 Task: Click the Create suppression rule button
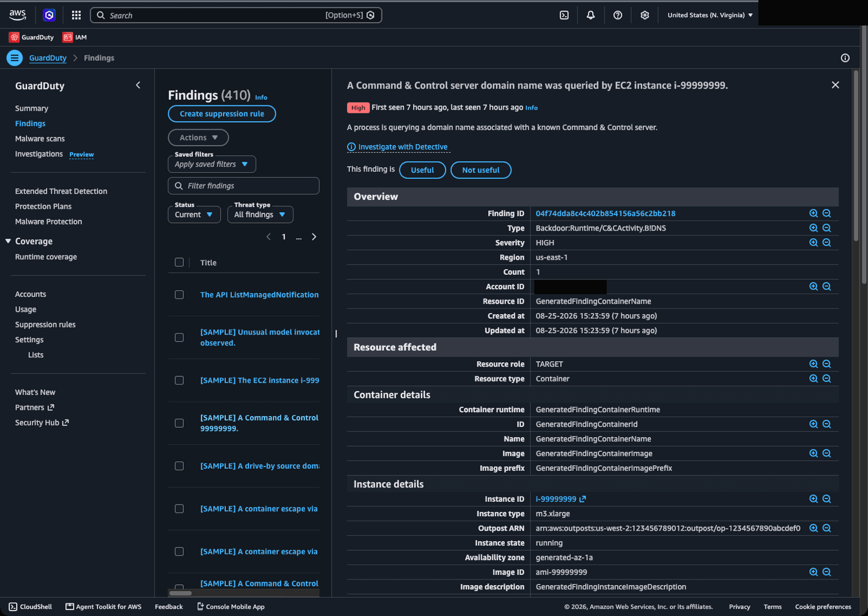pyautogui.click(x=222, y=114)
